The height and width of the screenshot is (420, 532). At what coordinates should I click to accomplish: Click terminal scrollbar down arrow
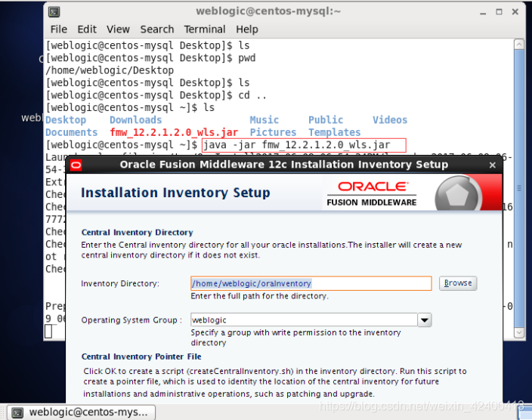pyautogui.click(x=519, y=332)
